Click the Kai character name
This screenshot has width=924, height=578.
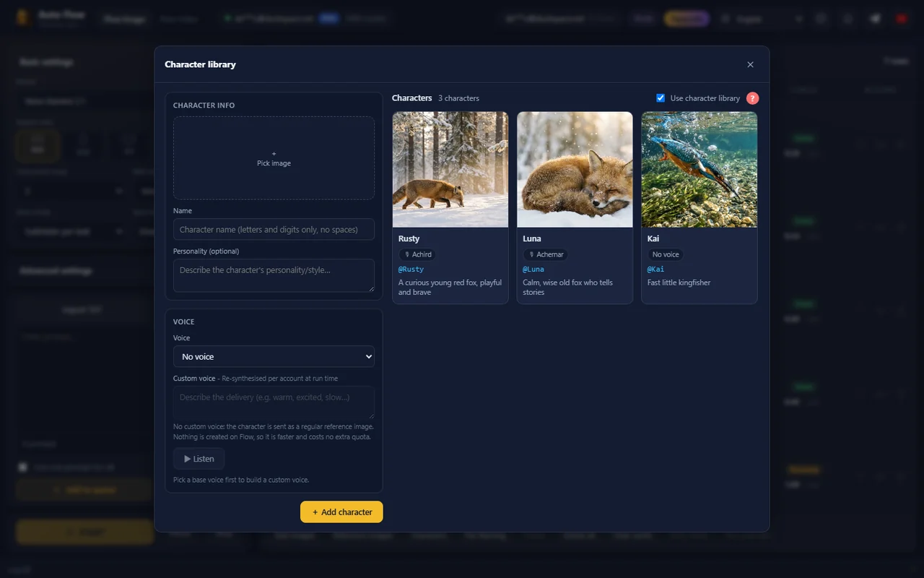point(653,238)
